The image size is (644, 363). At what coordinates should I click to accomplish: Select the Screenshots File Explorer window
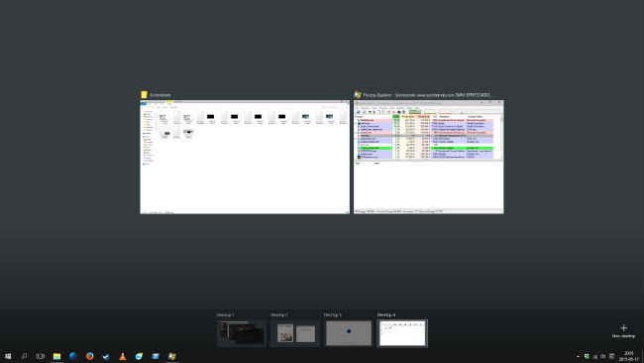point(245,157)
